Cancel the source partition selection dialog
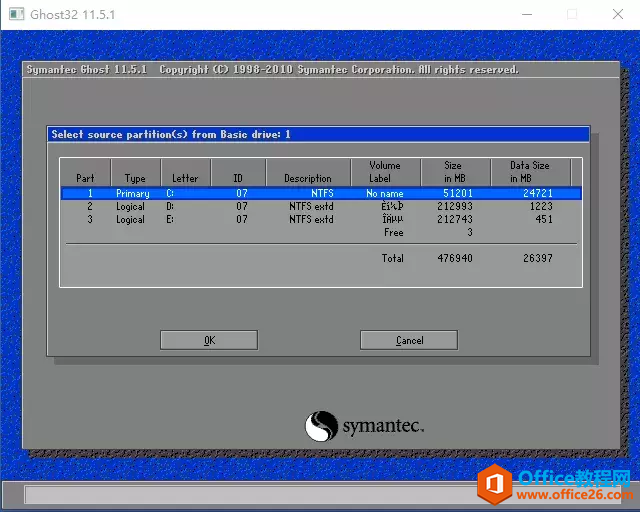 click(409, 340)
